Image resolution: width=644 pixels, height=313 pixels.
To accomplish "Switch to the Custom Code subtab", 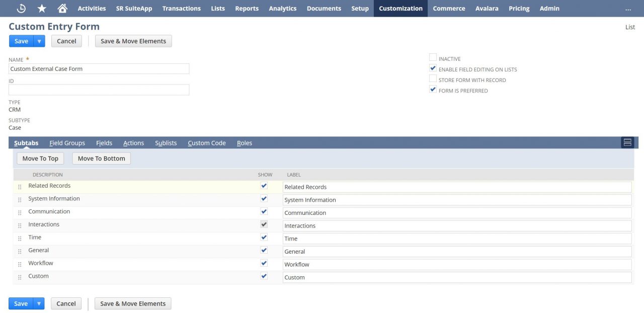I will pos(206,143).
